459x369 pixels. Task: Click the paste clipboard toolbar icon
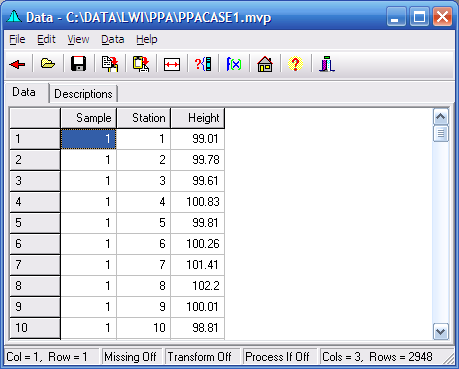[141, 64]
